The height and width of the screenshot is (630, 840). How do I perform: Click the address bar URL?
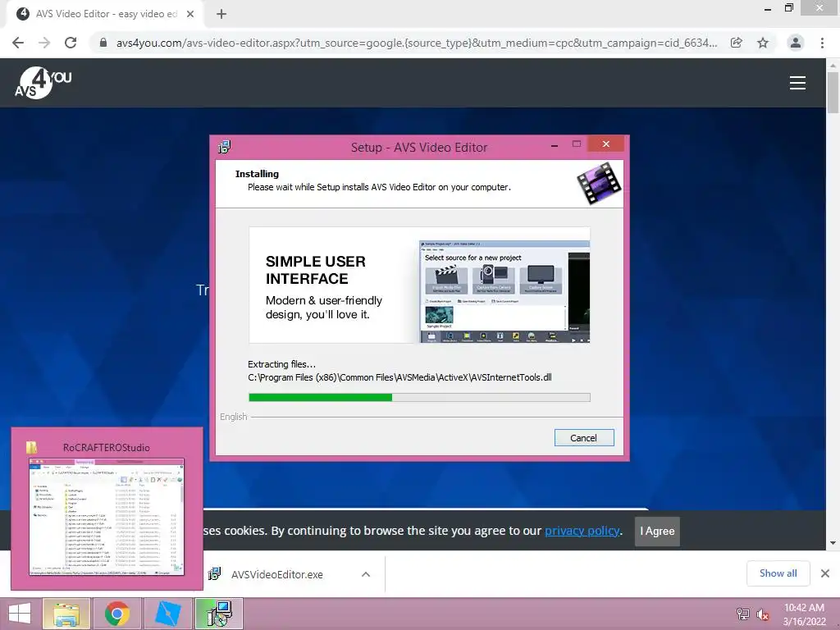click(x=416, y=43)
